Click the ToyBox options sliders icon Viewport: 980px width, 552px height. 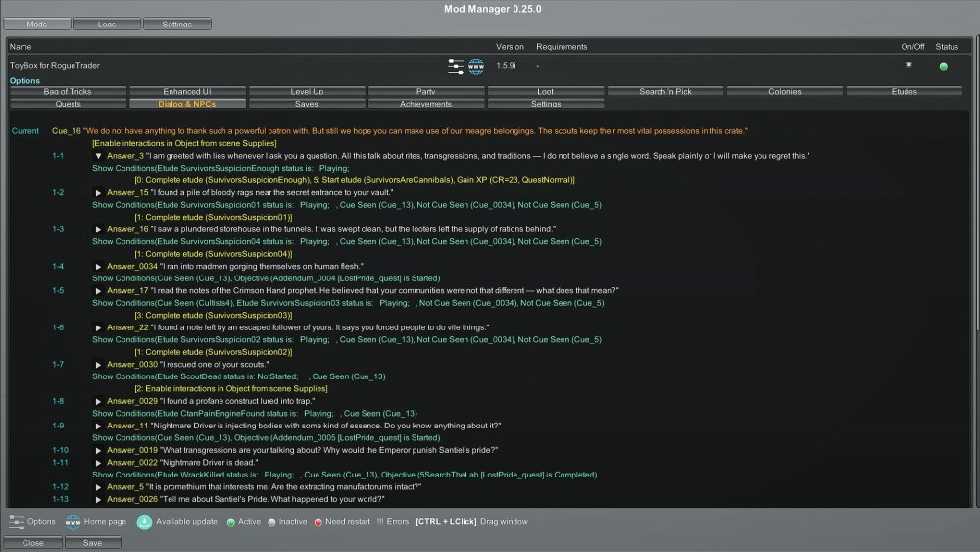[456, 66]
